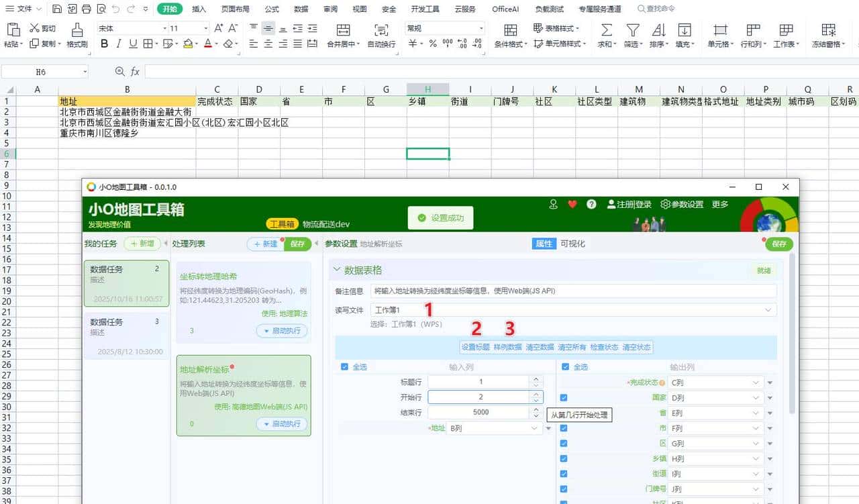Toggle the 乡镇 output column checkbox
This screenshot has height=504, width=859.
click(x=565, y=458)
